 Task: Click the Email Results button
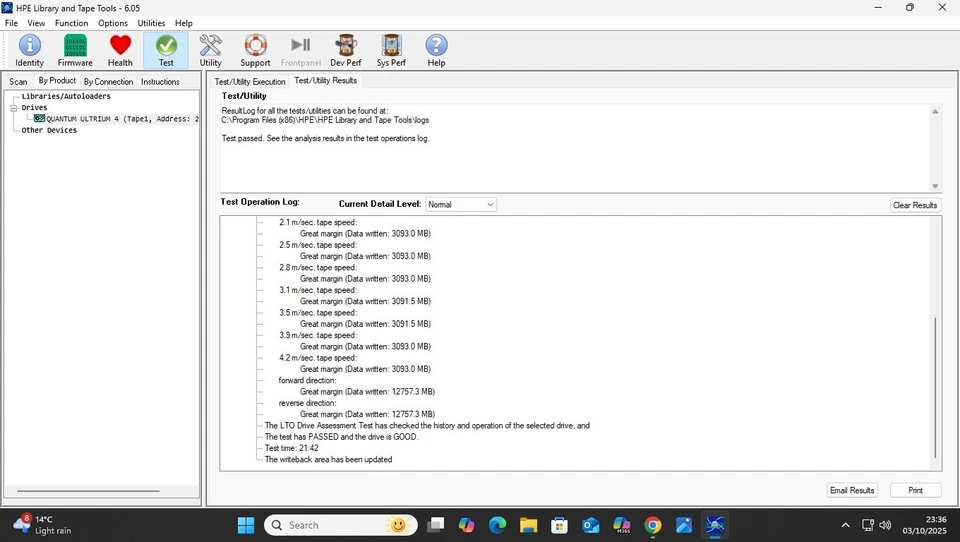[852, 490]
